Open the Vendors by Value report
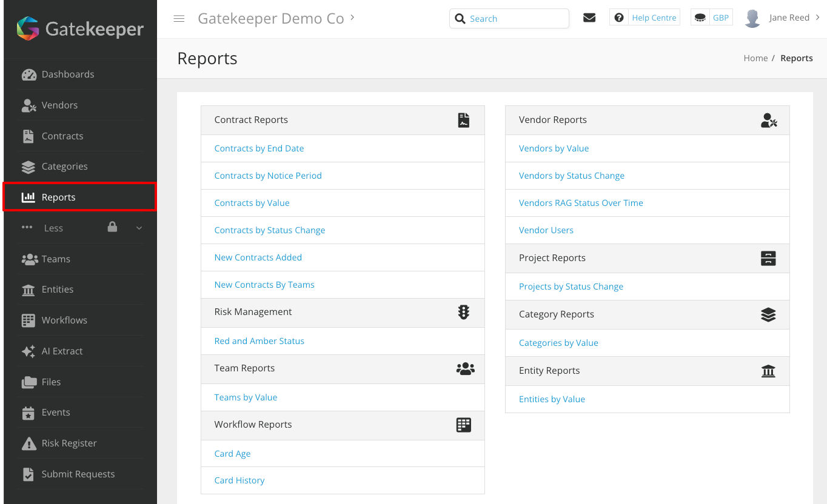Viewport: 827px width, 504px height. click(554, 148)
